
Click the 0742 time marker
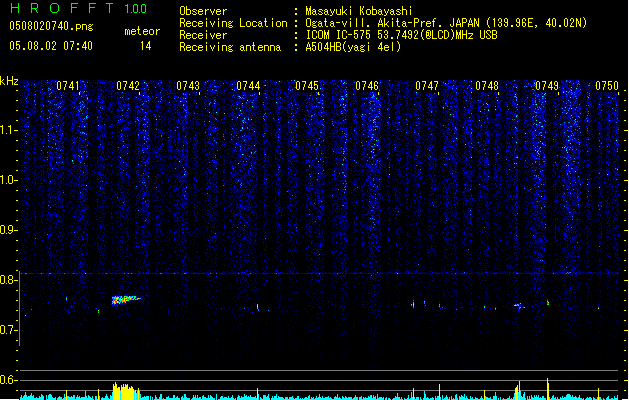tap(128, 86)
